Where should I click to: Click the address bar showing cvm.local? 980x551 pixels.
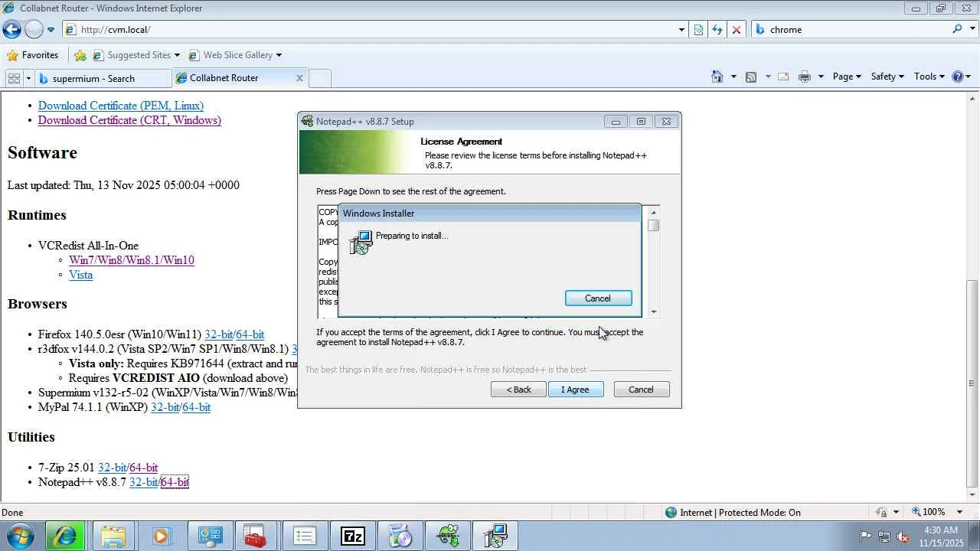point(370,29)
